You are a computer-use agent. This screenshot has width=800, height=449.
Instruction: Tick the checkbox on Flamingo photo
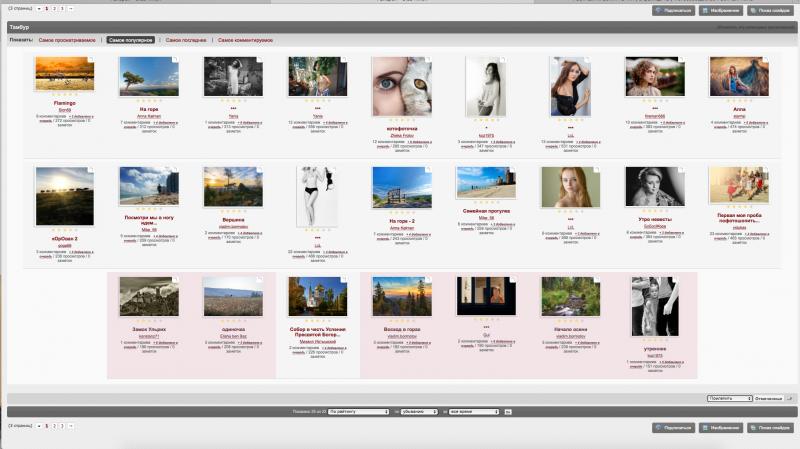(x=91, y=60)
